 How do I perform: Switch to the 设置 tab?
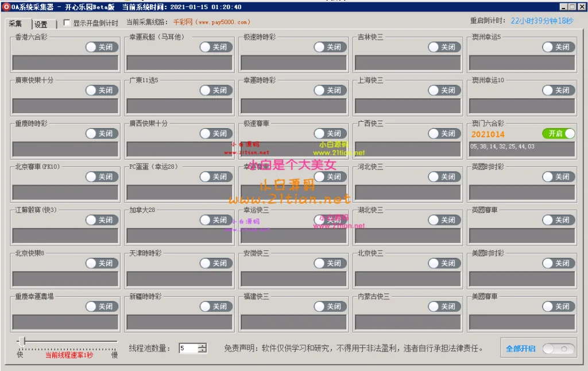41,24
